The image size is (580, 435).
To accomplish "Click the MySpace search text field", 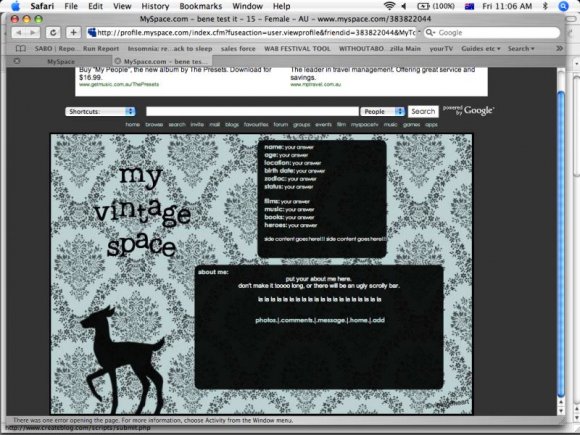I will [x=252, y=111].
